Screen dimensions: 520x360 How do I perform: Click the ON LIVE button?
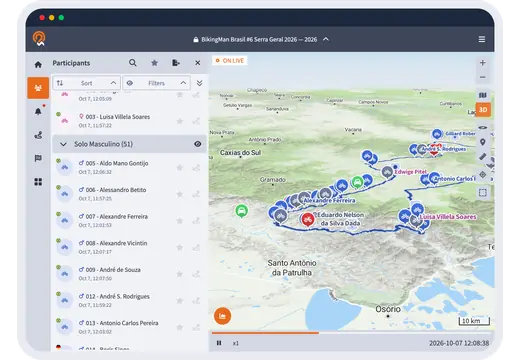[230, 61]
